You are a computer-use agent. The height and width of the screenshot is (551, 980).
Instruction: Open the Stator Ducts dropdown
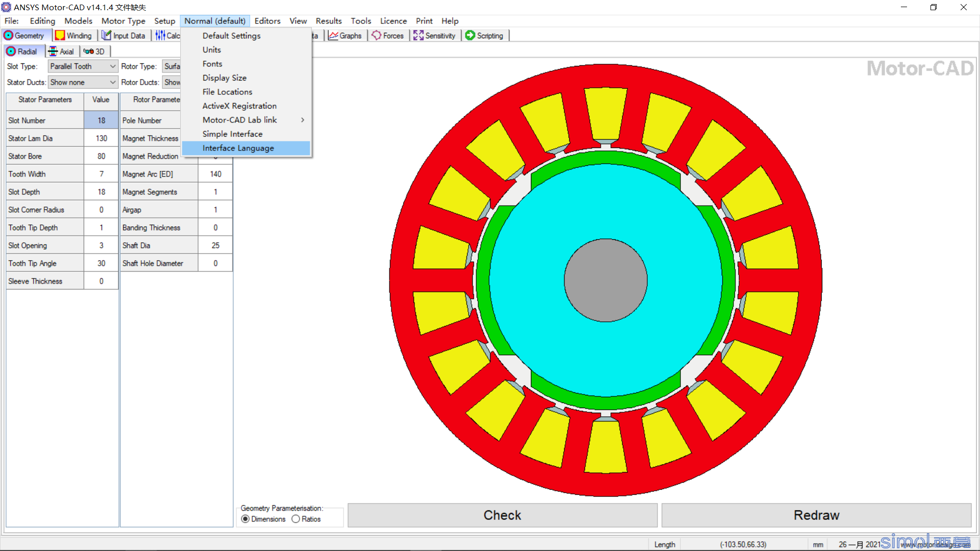(x=83, y=82)
